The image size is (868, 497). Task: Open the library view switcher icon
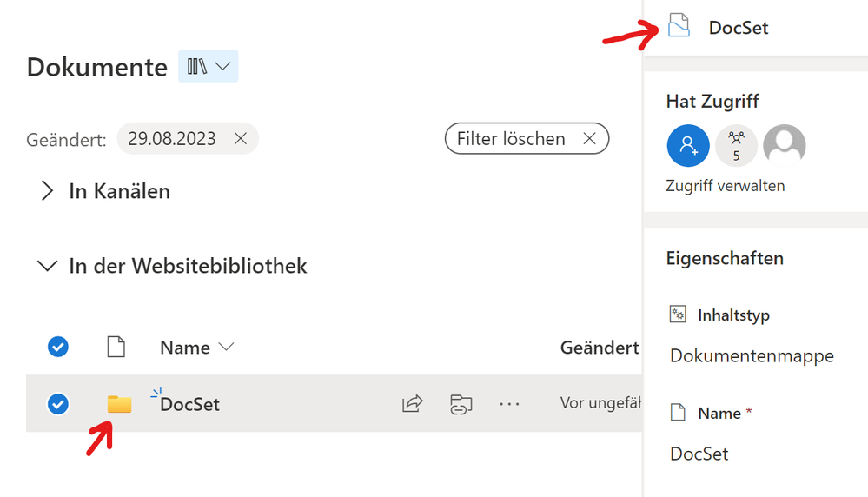pyautogui.click(x=209, y=66)
